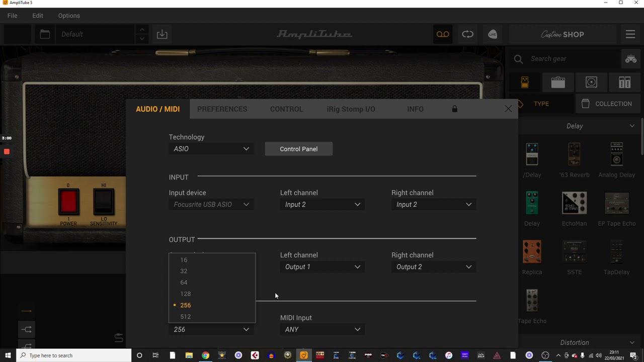Select the highlighted 256 buffer option

tap(212, 305)
